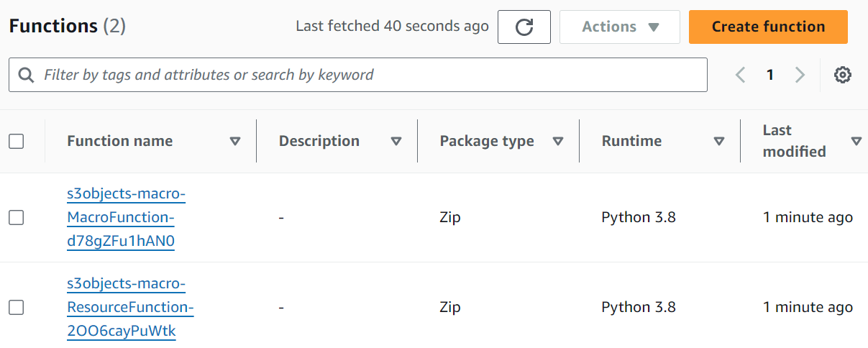This screenshot has width=868, height=348.
Task: Open table preferences gear icon
Action: 843,75
